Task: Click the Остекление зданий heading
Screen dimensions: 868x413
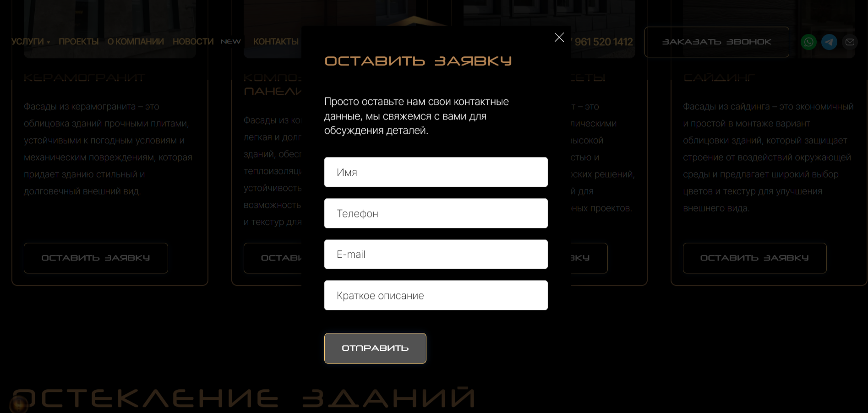Action: 244,397
